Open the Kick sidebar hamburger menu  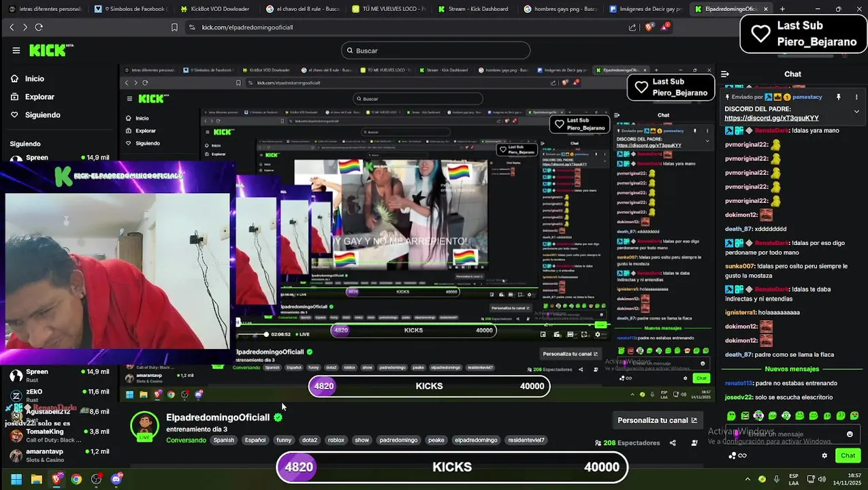16,50
